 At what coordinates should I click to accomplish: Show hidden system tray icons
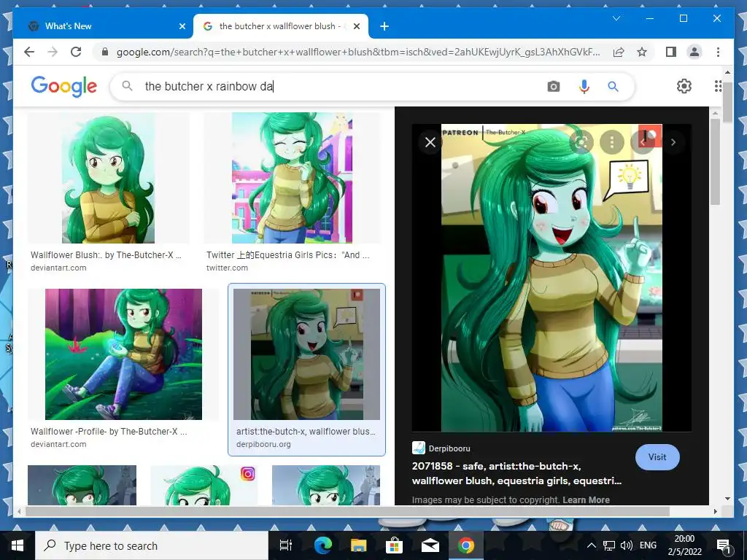pos(591,545)
